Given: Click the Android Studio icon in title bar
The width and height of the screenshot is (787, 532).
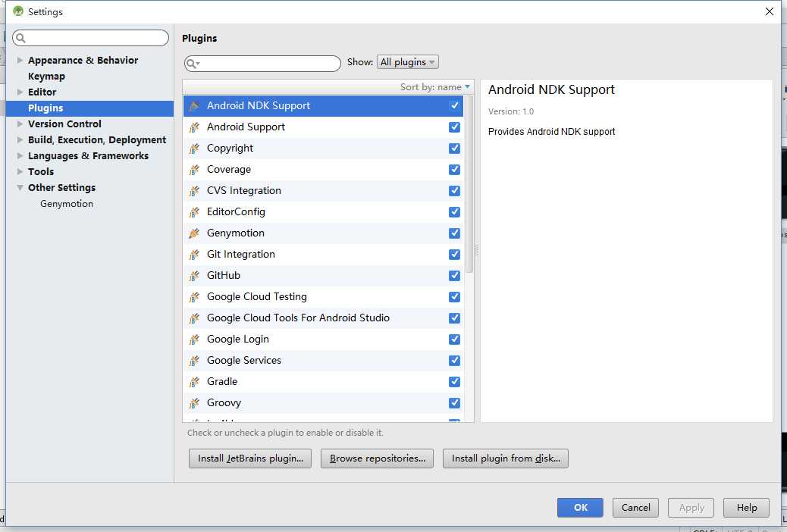Looking at the screenshot, I should [18, 11].
